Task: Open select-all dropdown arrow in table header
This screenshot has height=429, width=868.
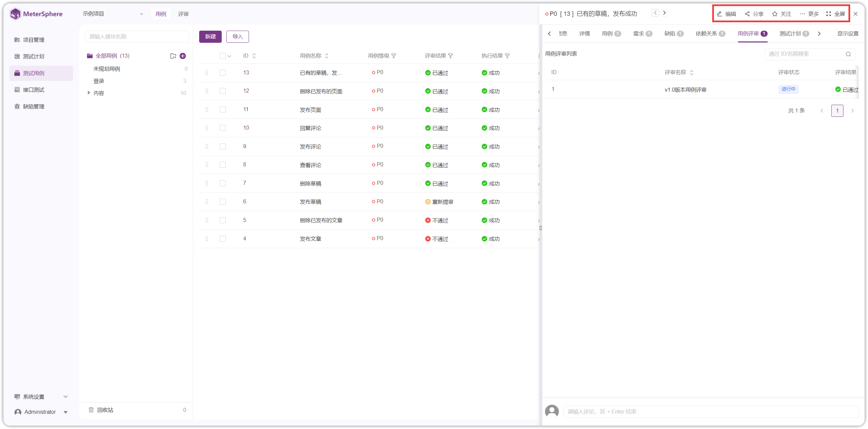Action: click(229, 56)
